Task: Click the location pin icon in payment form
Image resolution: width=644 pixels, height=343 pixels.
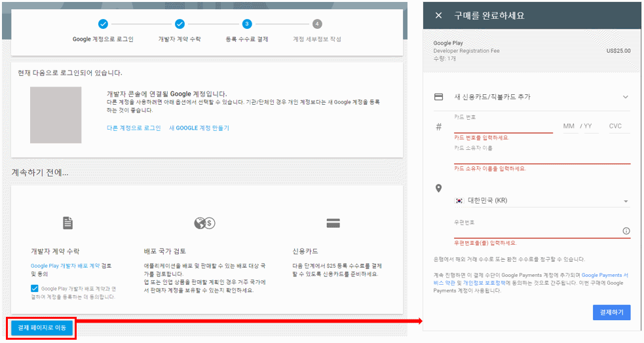Action: (439, 189)
